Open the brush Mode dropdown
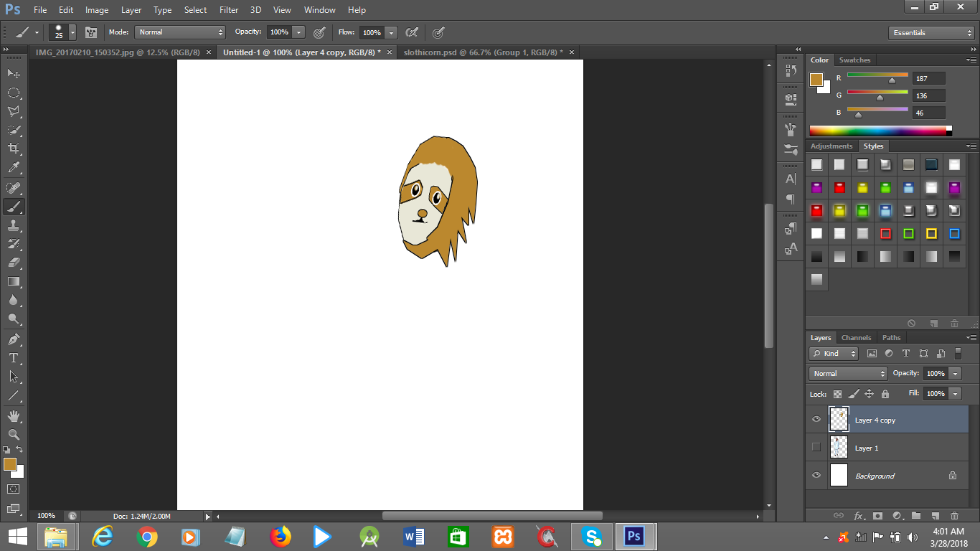This screenshot has height=551, width=980. [179, 32]
